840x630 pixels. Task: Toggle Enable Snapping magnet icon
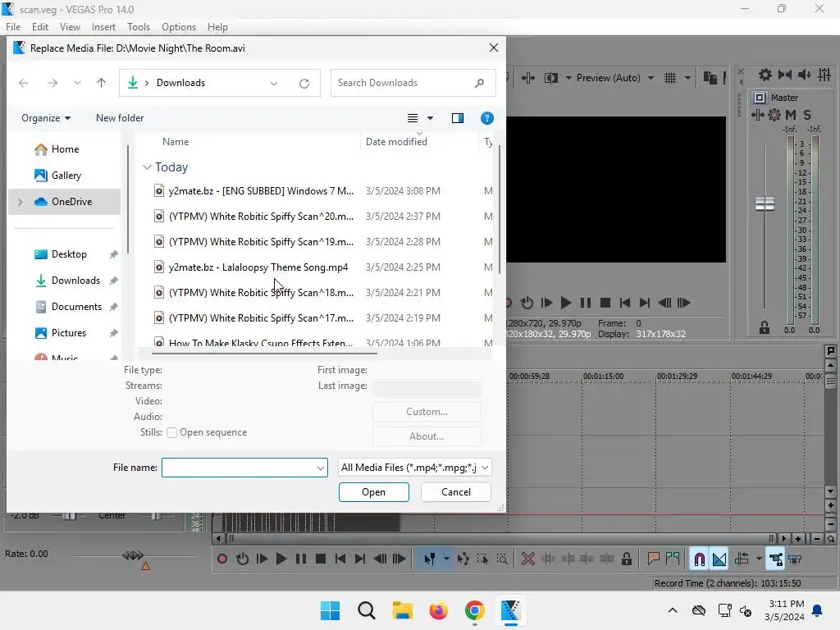coord(699,559)
